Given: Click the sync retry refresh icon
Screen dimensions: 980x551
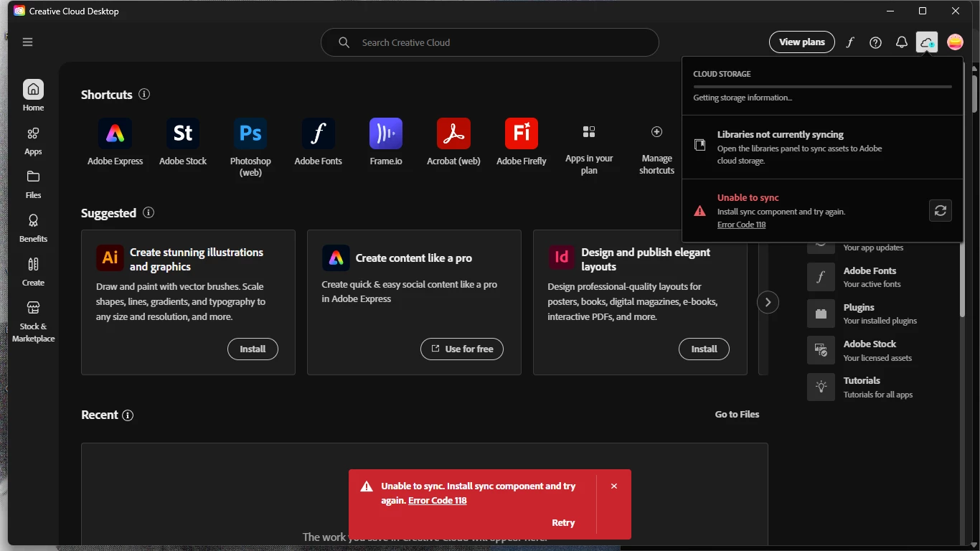Looking at the screenshot, I should (x=941, y=210).
